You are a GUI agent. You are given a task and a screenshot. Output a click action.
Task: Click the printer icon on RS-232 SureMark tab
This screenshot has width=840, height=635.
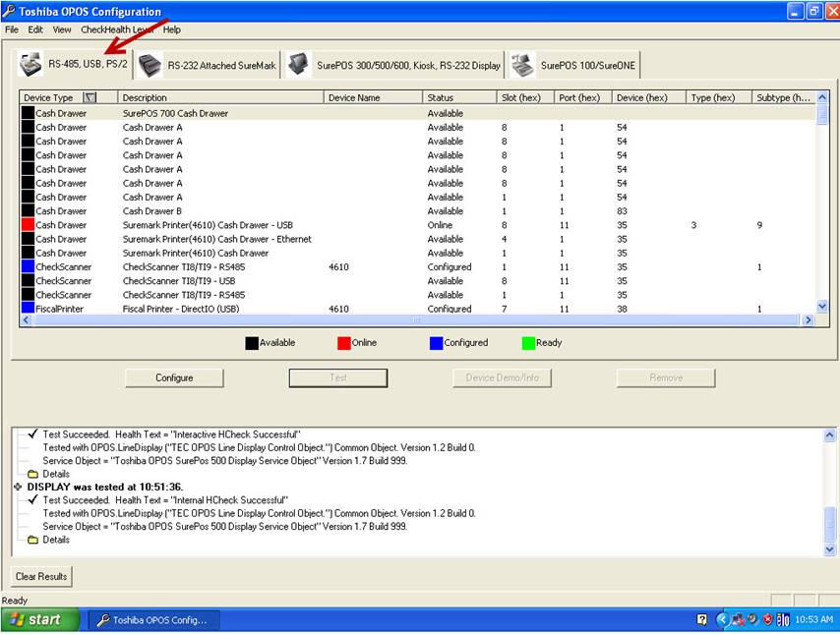click(150, 65)
